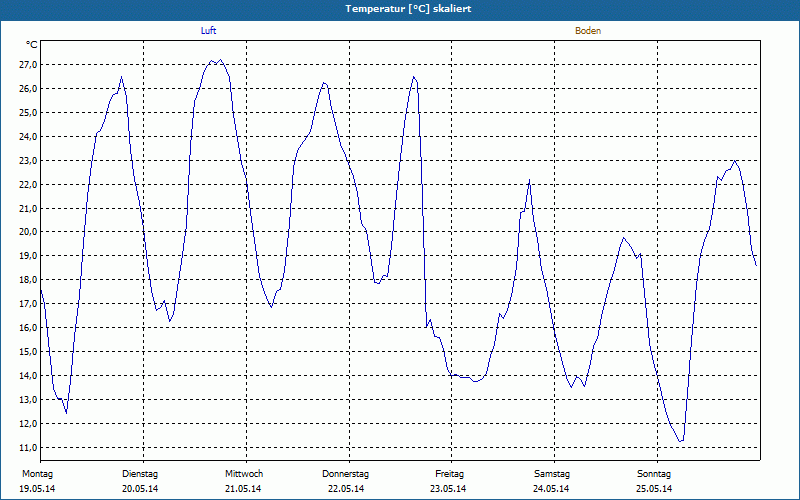Click the 27,0 y-axis label
800x500 pixels.
click(x=28, y=65)
